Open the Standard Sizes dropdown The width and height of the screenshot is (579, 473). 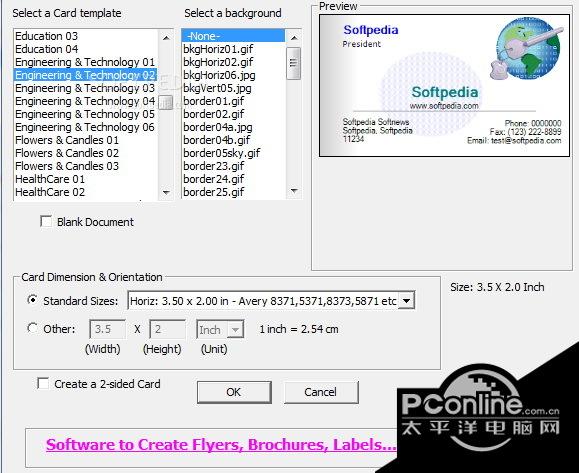407,301
